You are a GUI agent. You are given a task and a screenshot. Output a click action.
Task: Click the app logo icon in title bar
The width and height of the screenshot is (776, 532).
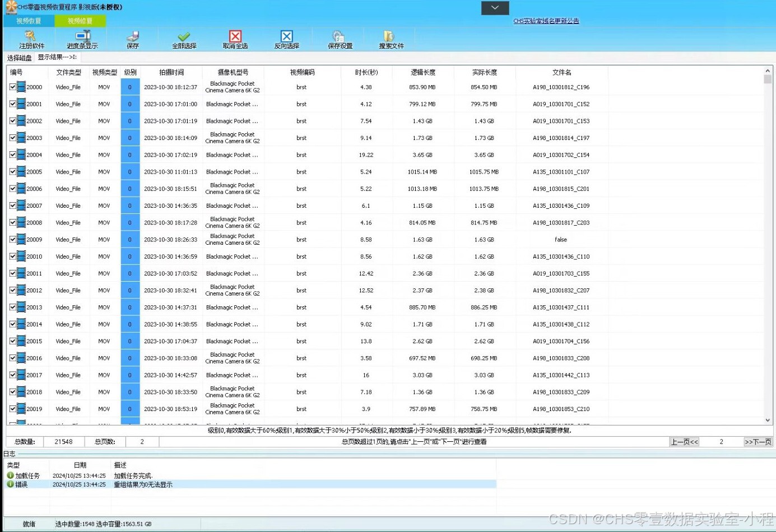(x=11, y=7)
